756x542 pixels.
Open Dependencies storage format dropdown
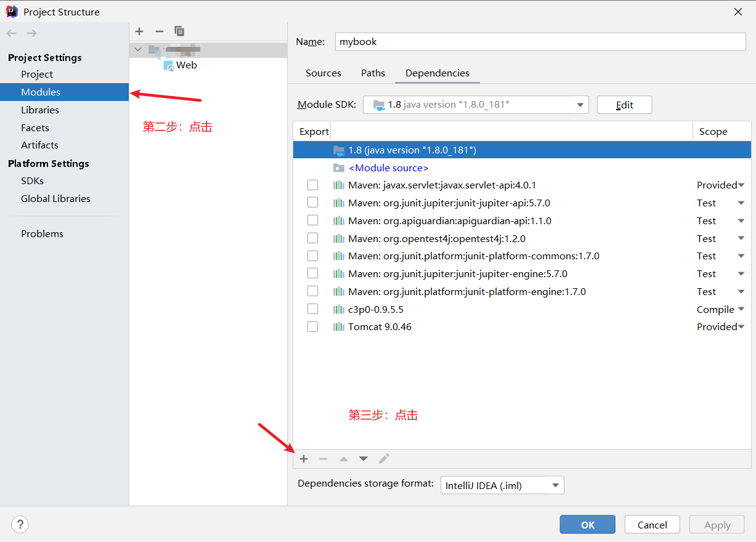tap(502, 485)
